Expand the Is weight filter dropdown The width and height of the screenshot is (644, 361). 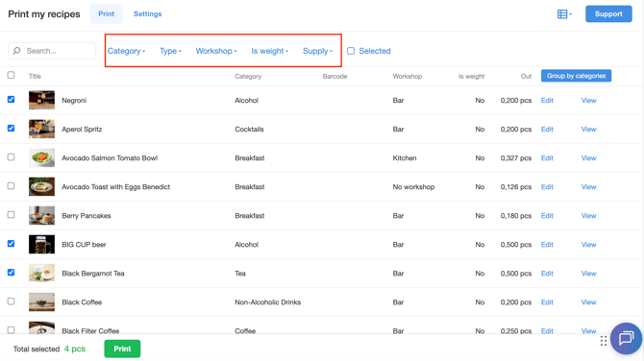click(270, 51)
